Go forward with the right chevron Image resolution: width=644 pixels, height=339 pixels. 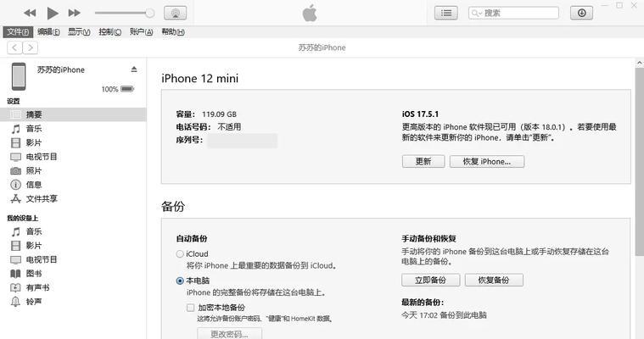31,47
